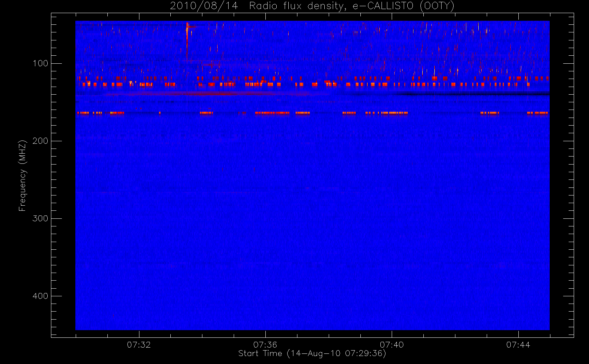Click the 07:32 time tick label
The width and height of the screenshot is (589, 364).
point(139,345)
